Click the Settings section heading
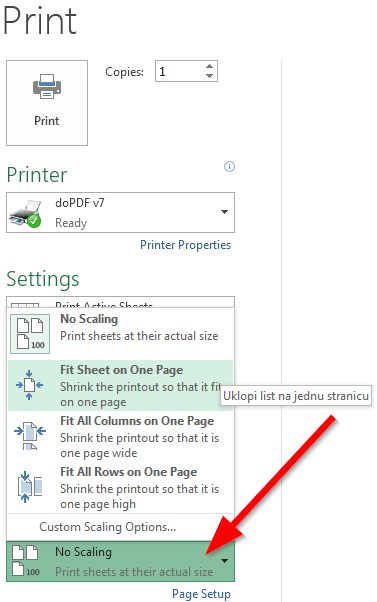The width and height of the screenshot is (377, 602). (x=43, y=279)
